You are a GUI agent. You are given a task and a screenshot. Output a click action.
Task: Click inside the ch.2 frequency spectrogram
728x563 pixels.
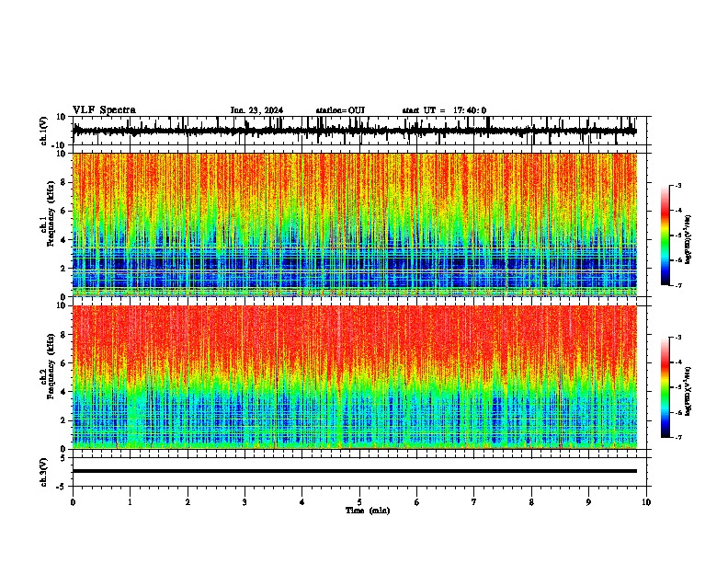355,377
